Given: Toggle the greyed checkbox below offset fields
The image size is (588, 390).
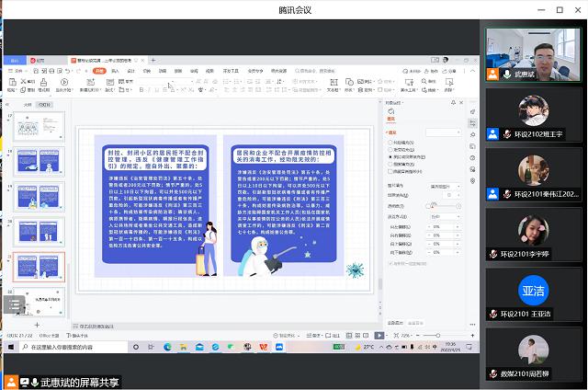Looking at the screenshot, I should 390,263.
